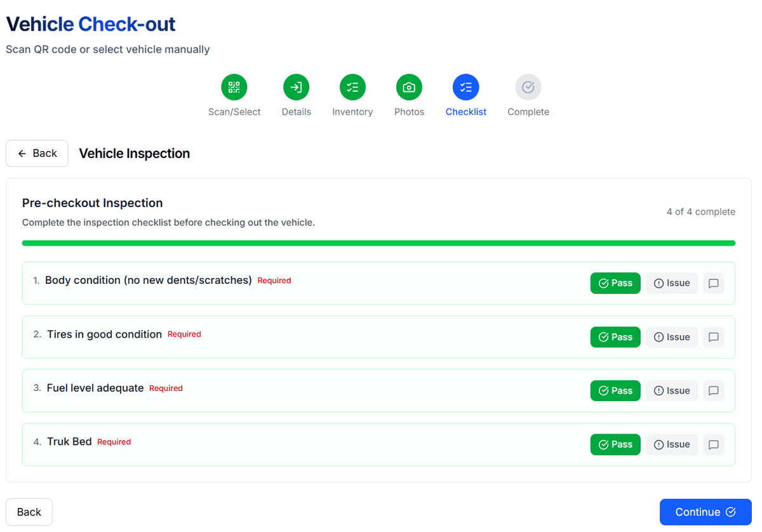Flag an Issue on Body condition check
Viewport: 762px width, 532px height.
(671, 283)
